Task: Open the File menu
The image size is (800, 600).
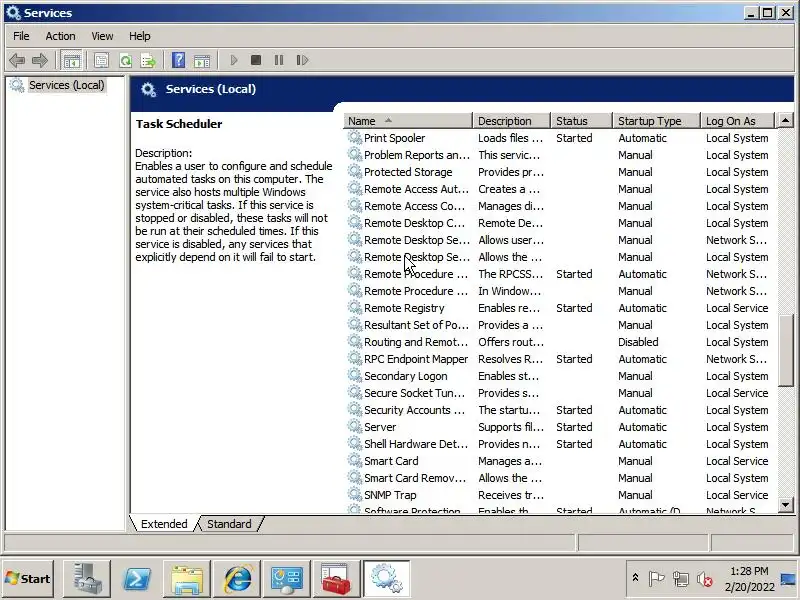Action: [x=21, y=36]
